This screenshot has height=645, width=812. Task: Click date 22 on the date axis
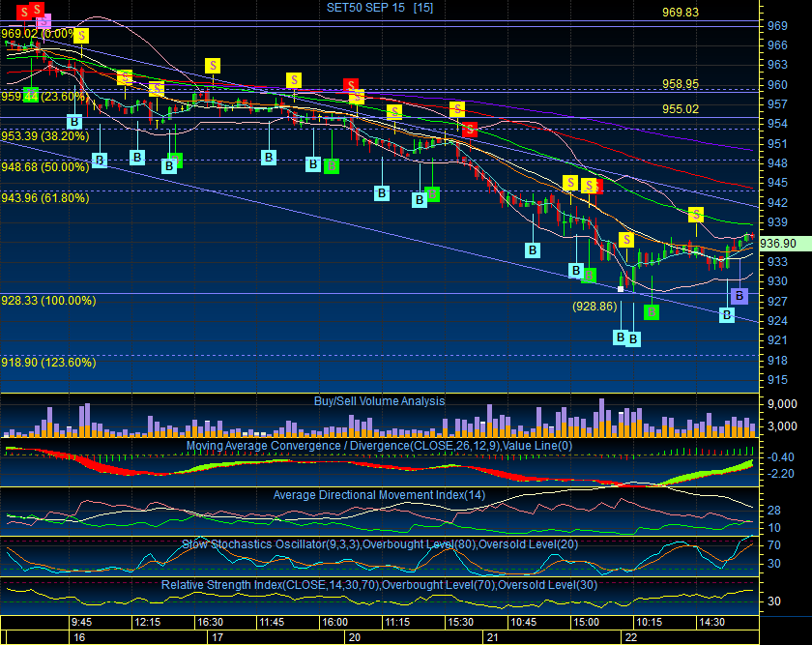pos(630,637)
